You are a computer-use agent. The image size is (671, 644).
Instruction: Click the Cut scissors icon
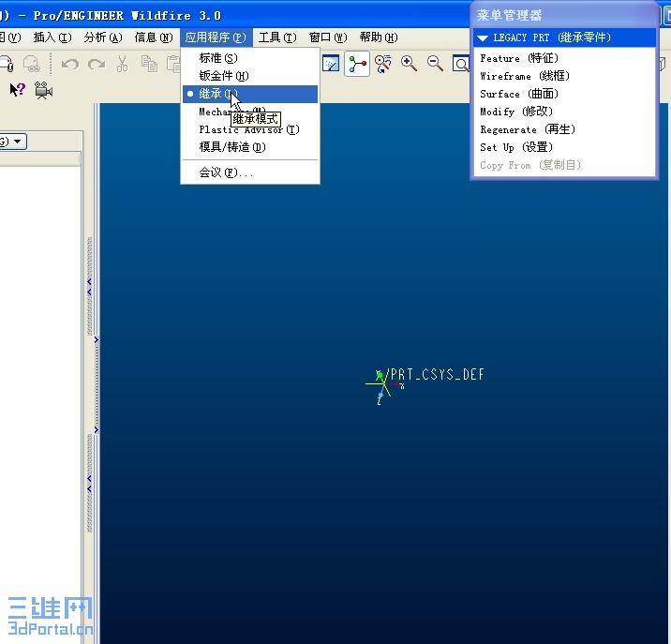click(123, 64)
